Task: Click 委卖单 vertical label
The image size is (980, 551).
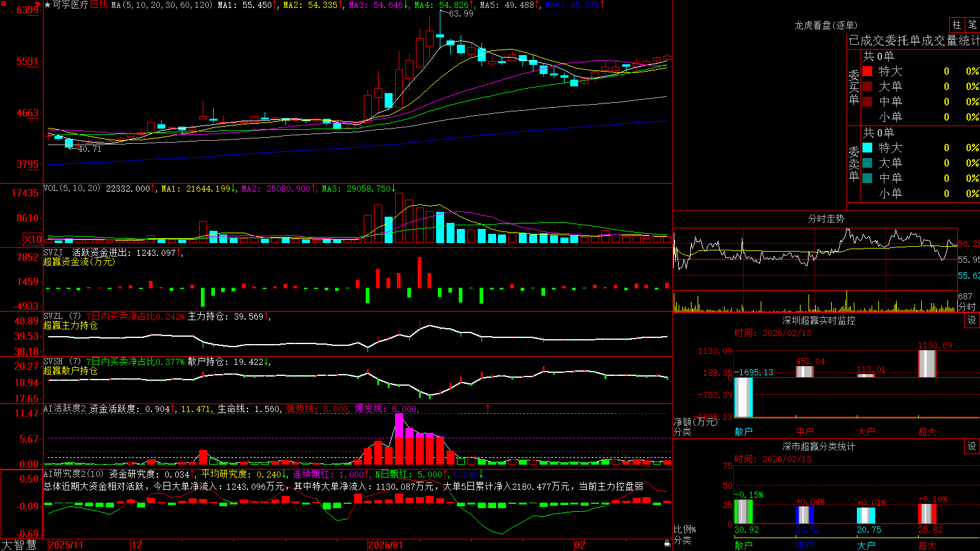Action: [854, 164]
